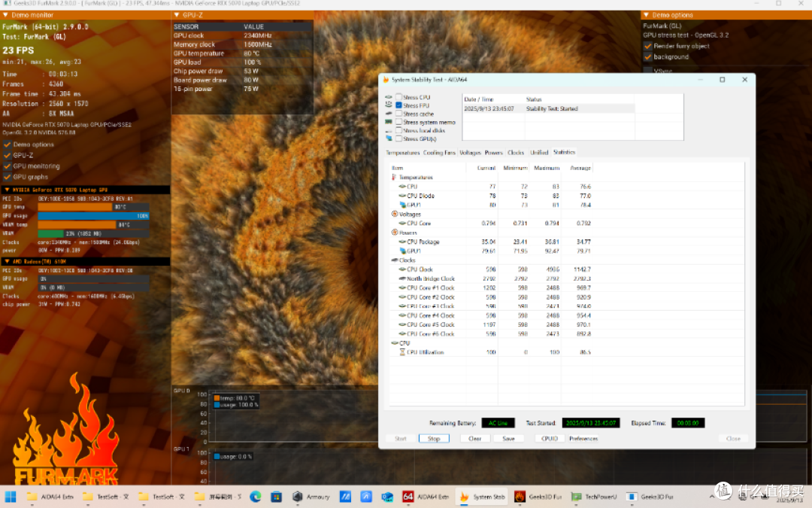This screenshot has width=812, height=508.
Task: Click the blue arc app icon in taskbar
Action: pos(366,497)
